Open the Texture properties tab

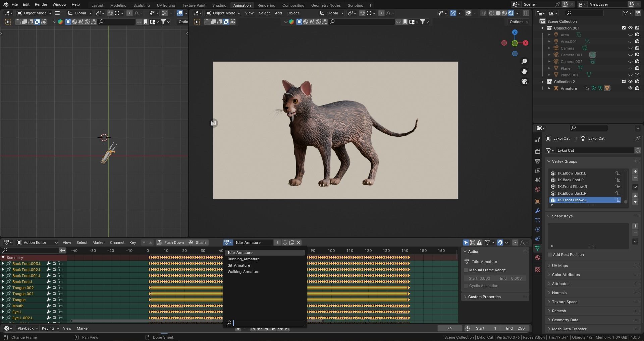point(538,270)
